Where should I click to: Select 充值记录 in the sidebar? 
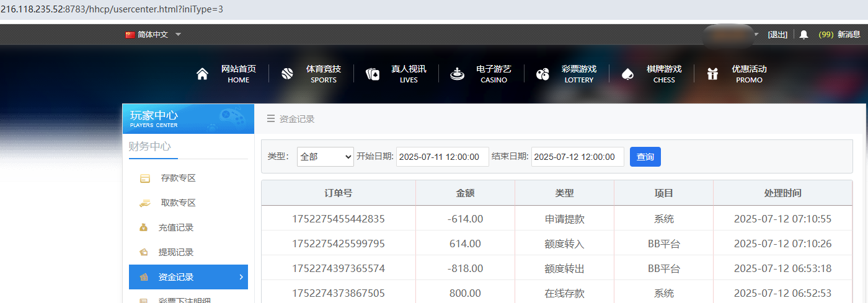click(175, 228)
